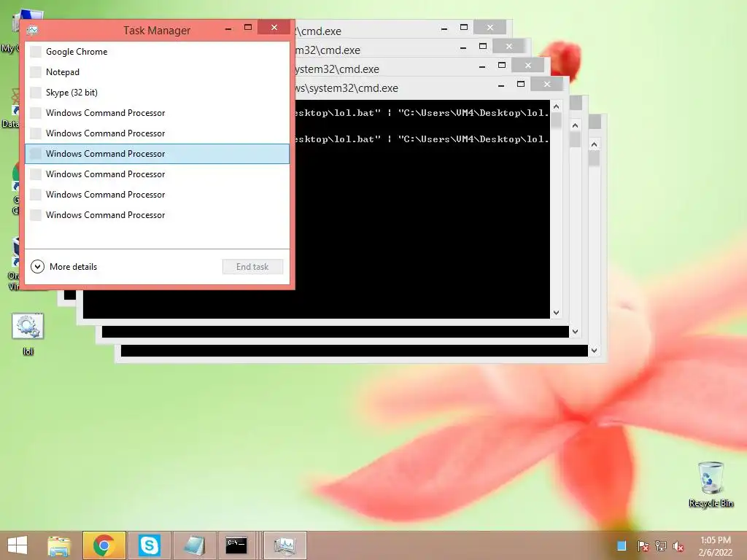Click front cmd window scroll-up arrow
Viewport: 747px width, 560px height.
click(x=556, y=106)
